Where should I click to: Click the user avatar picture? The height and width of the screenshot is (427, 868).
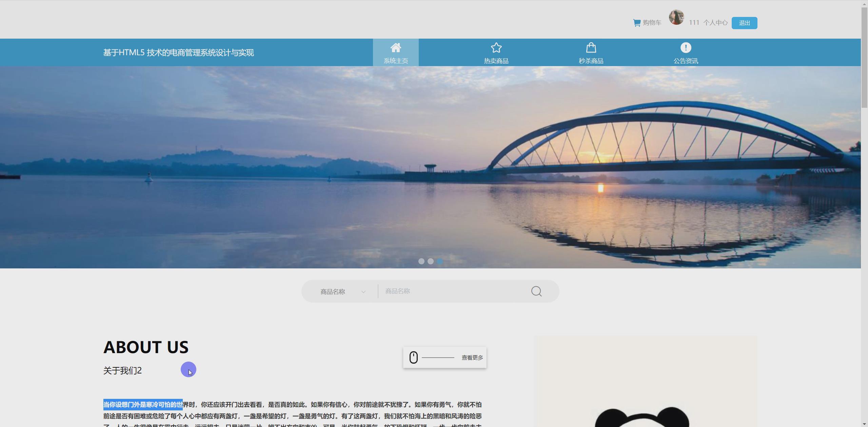pyautogui.click(x=676, y=17)
